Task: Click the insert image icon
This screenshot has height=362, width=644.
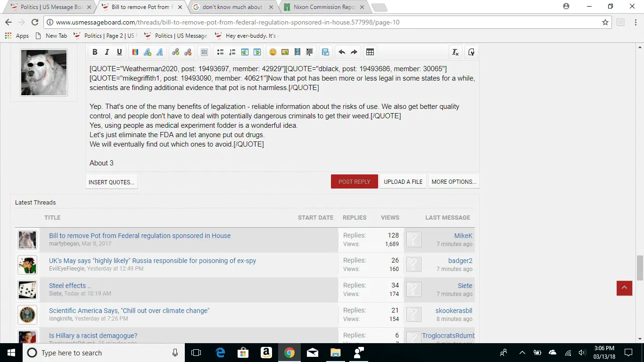Action: [x=285, y=52]
